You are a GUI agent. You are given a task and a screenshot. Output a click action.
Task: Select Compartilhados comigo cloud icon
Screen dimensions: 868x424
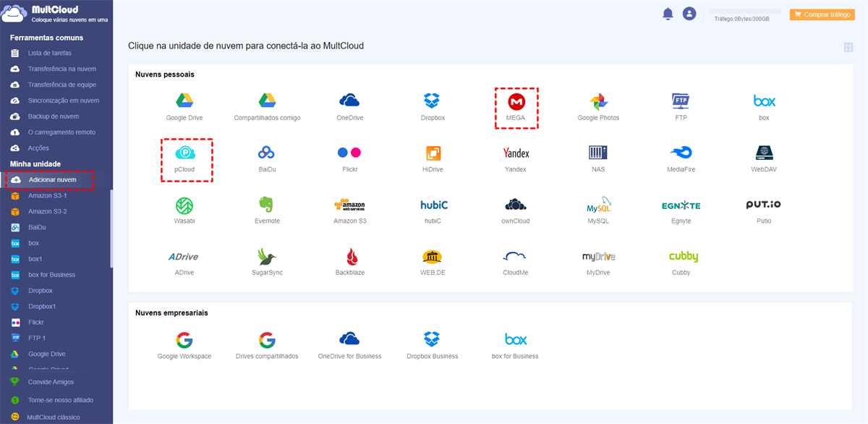(x=267, y=106)
